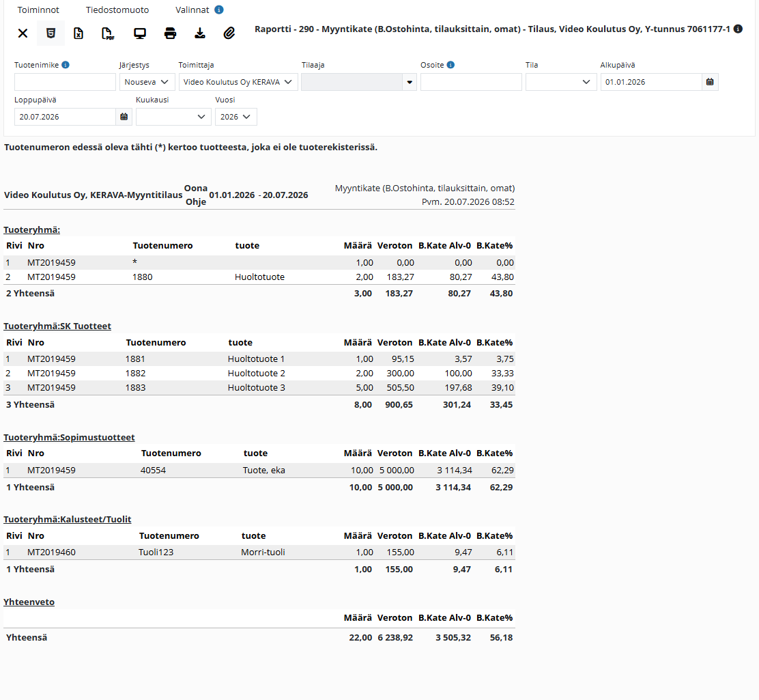
Task: Close the report with the X icon
Action: tap(23, 33)
